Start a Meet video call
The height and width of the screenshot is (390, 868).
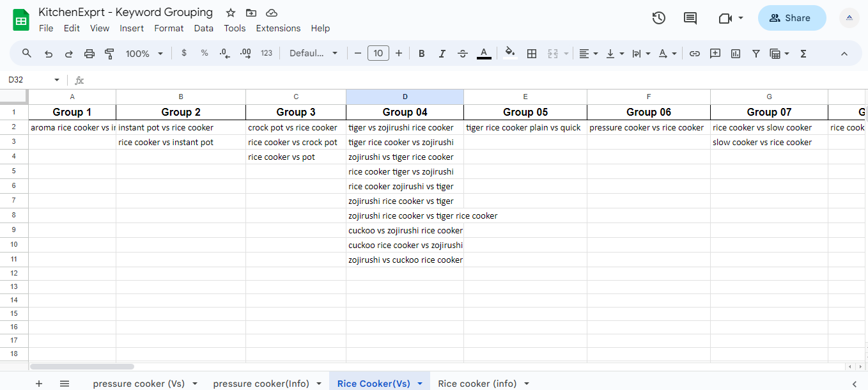[725, 18]
